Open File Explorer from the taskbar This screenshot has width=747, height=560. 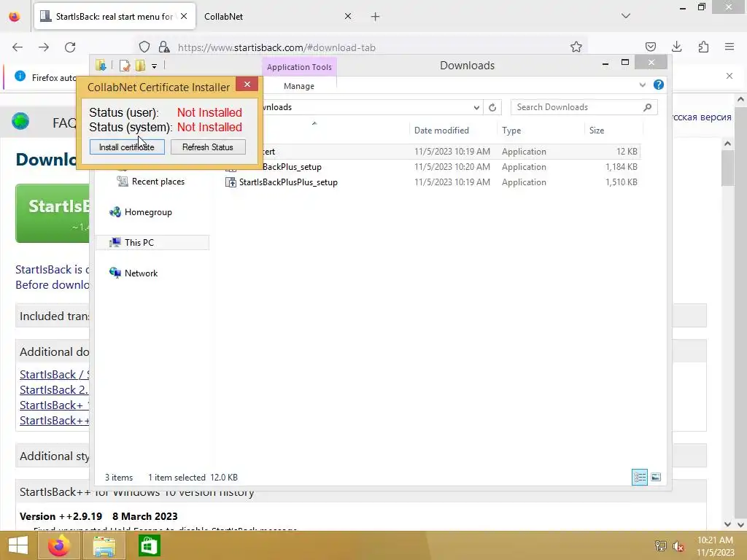(104, 545)
